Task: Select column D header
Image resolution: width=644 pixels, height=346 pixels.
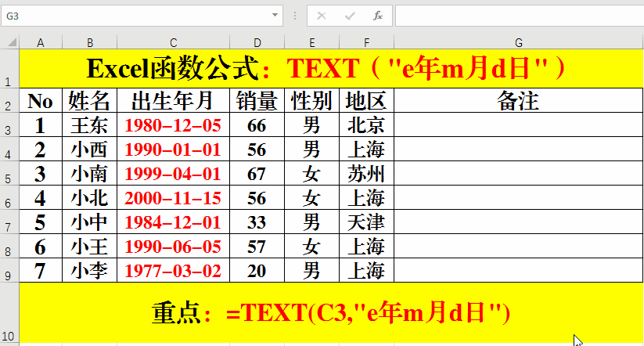Action: [257, 43]
